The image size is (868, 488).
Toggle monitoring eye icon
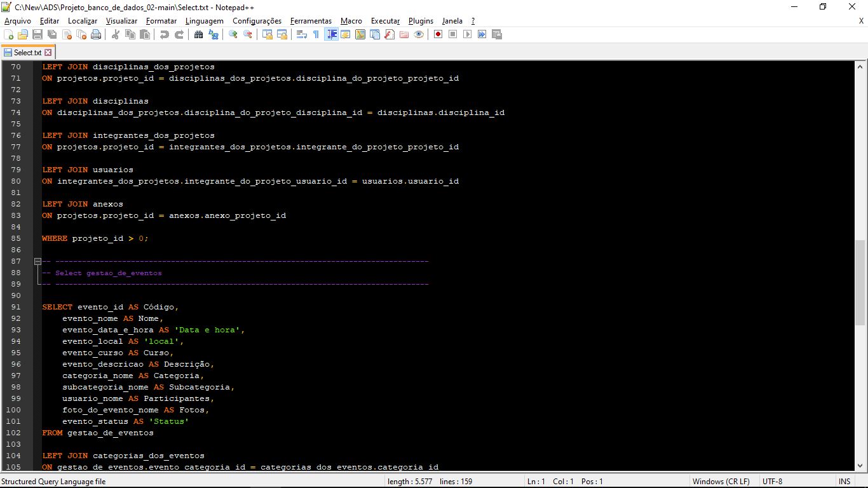[419, 34]
